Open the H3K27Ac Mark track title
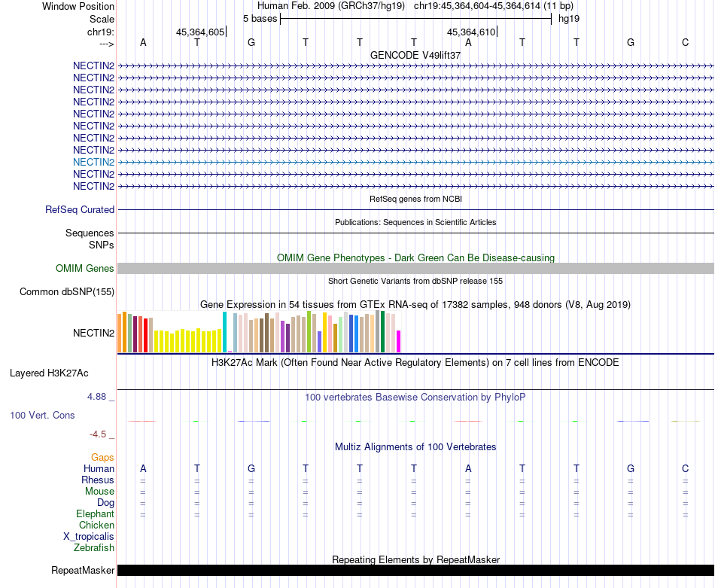715x588 pixels. (x=415, y=363)
